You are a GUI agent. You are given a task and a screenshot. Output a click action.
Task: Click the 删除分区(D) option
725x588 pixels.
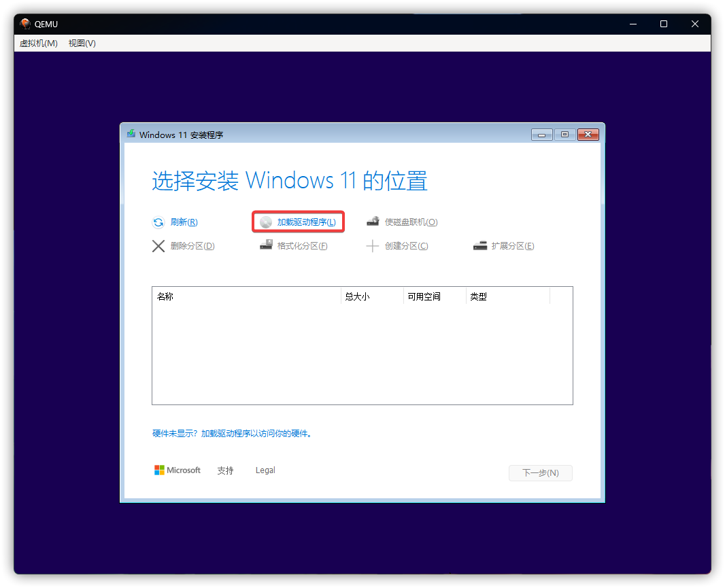[x=192, y=246]
